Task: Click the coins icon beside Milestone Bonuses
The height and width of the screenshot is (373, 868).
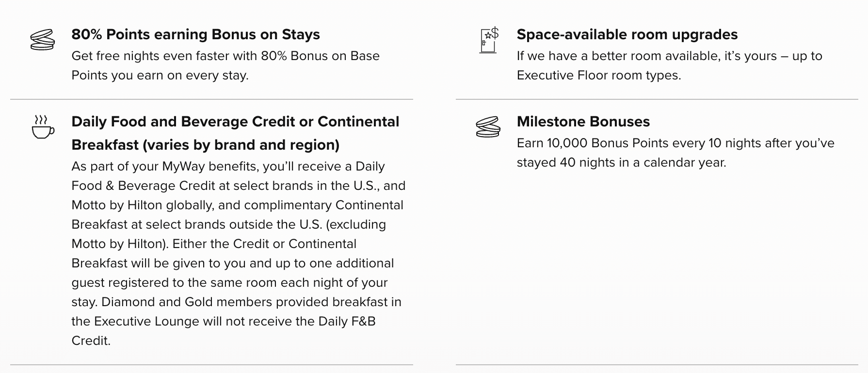Action: (x=488, y=127)
